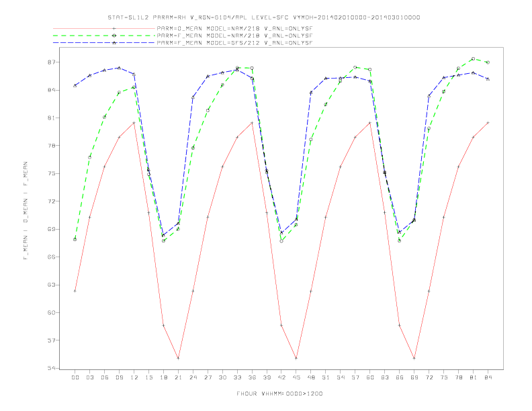
Task: Click the x-axis tick label 33
Action: pyautogui.click(x=238, y=377)
